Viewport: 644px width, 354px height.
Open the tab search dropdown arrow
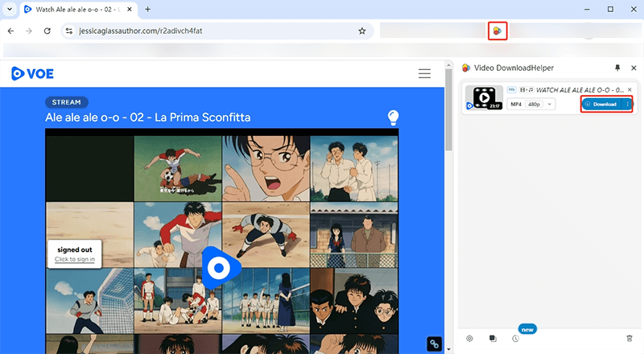point(10,9)
